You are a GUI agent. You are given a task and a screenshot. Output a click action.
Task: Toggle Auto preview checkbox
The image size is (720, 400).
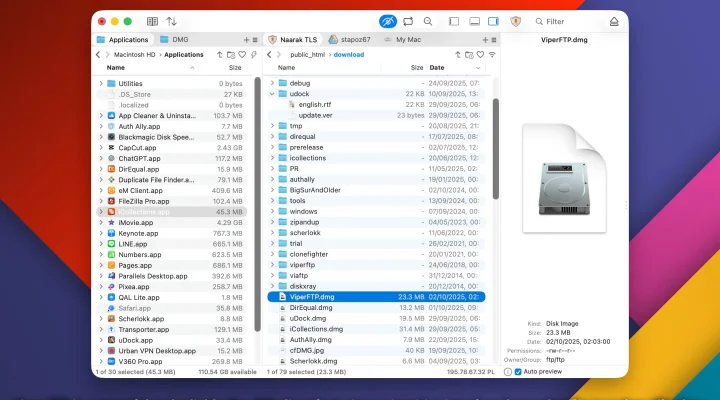tap(518, 372)
